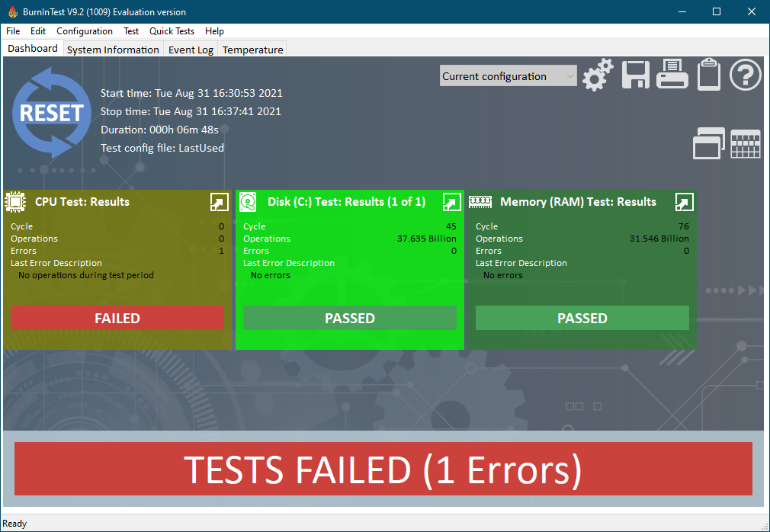
Task: Open the Temperature tab
Action: (x=252, y=50)
